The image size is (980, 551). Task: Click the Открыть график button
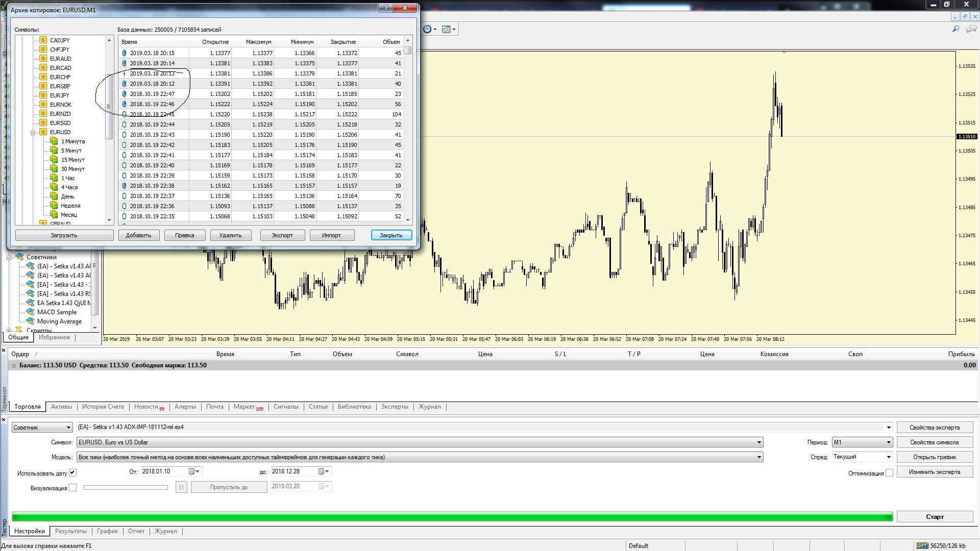(x=935, y=457)
